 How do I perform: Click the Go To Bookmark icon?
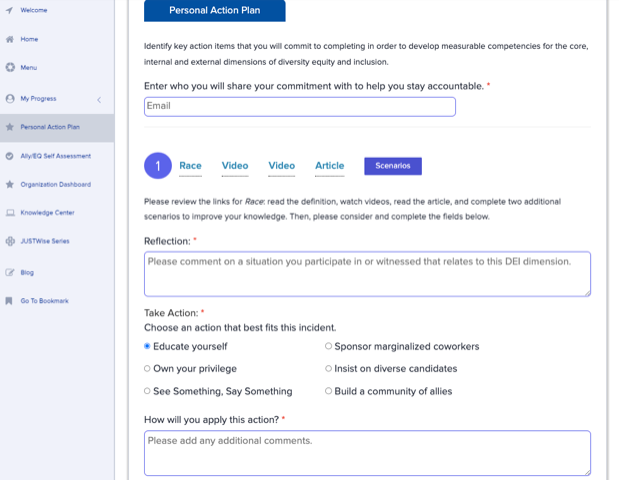(x=9, y=301)
